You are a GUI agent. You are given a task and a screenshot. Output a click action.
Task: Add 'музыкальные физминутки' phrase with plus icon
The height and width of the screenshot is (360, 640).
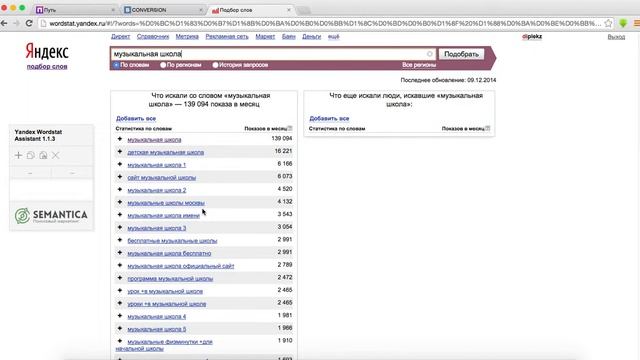pyautogui.click(x=120, y=342)
